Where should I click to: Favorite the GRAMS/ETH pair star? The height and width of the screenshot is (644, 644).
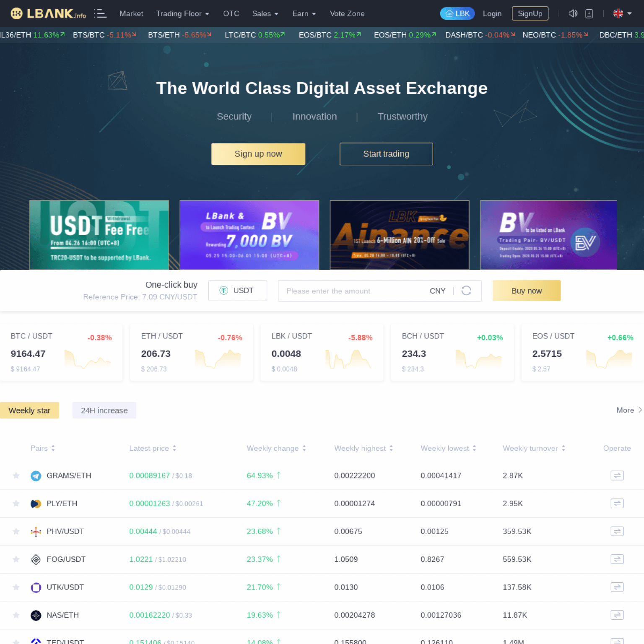point(16,475)
